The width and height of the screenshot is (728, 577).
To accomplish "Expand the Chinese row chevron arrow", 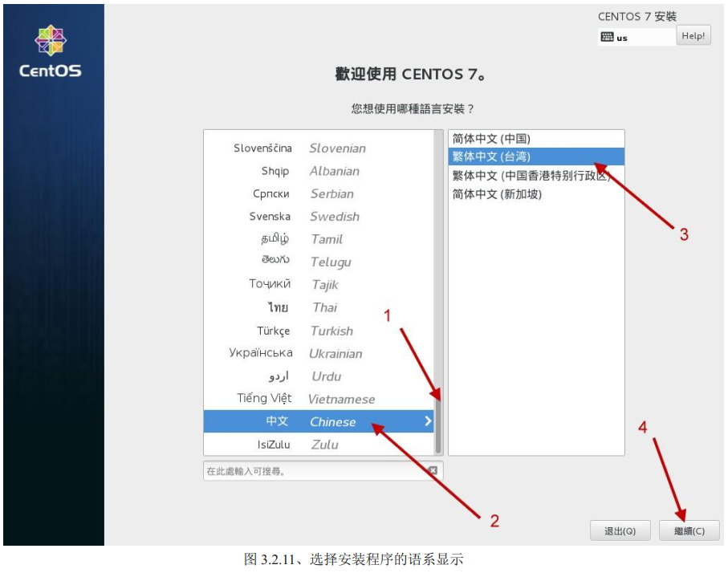I will (428, 421).
